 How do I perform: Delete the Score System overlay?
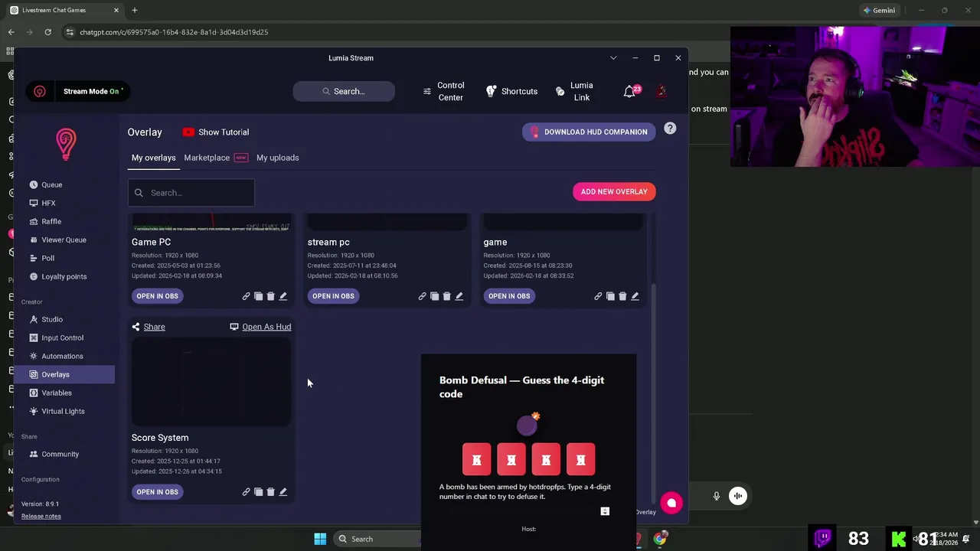(x=270, y=492)
